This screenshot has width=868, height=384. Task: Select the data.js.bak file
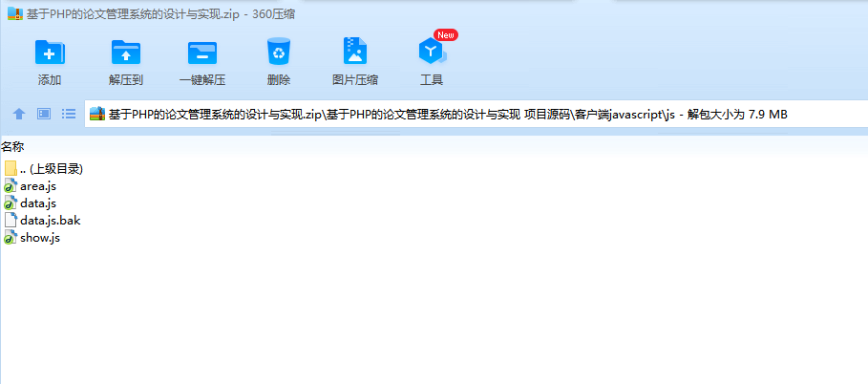[x=50, y=221]
